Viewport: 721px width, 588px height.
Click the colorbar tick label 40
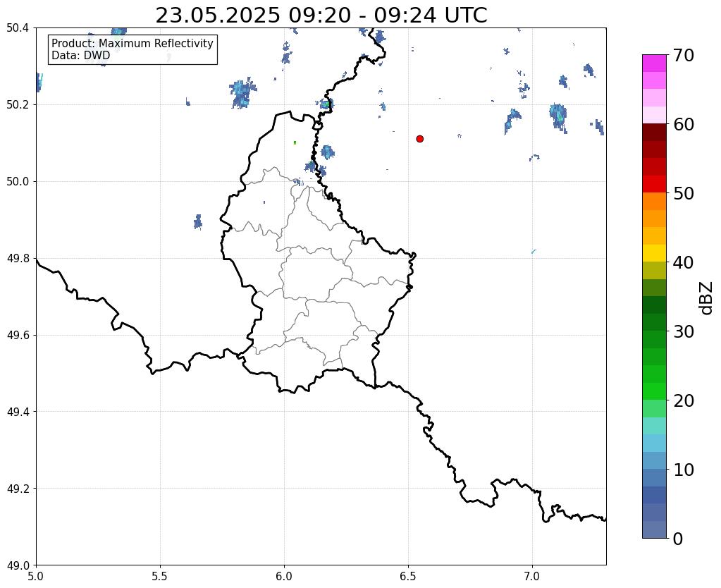pyautogui.click(x=684, y=262)
